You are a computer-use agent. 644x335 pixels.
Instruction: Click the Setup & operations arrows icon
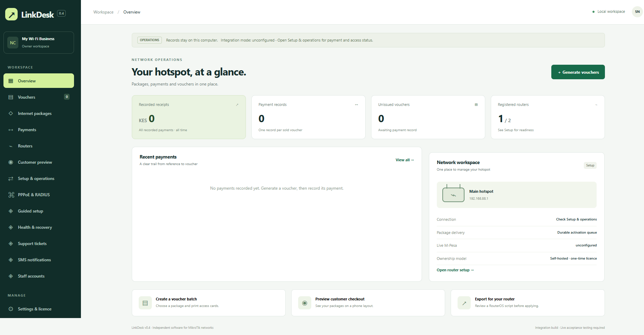[11, 179]
